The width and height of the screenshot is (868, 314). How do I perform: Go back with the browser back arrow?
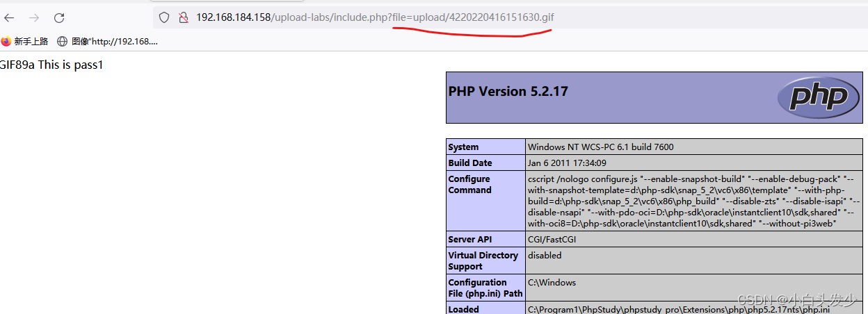tap(10, 18)
